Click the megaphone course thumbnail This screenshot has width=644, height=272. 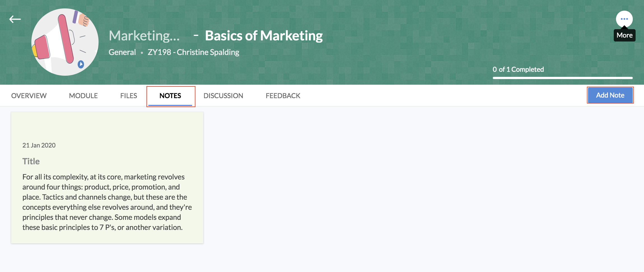65,42
